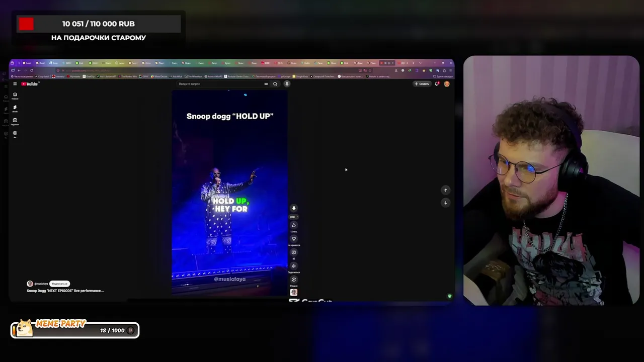Dislike the Snoop Dogg Short
Viewport: 644px width, 362px height.
(294, 239)
